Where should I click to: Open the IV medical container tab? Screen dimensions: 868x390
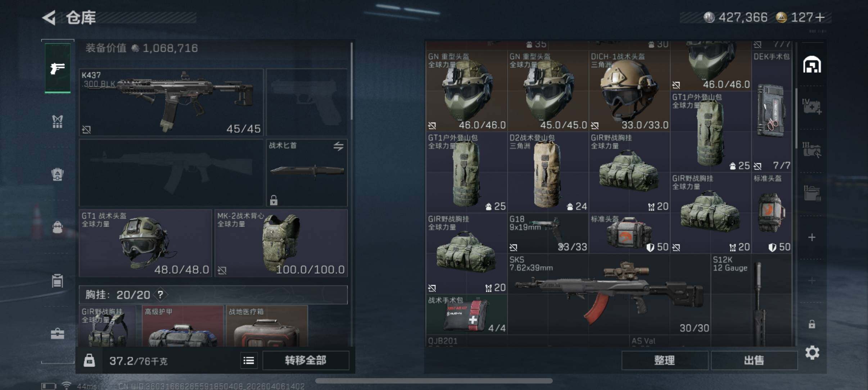pyautogui.click(x=812, y=106)
